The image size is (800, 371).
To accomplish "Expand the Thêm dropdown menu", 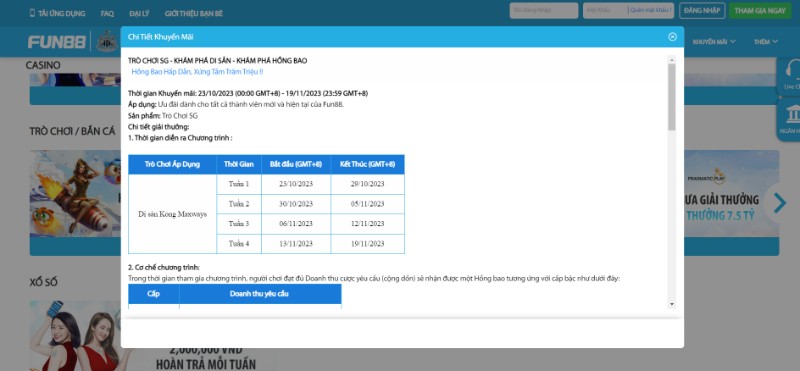I will (766, 42).
